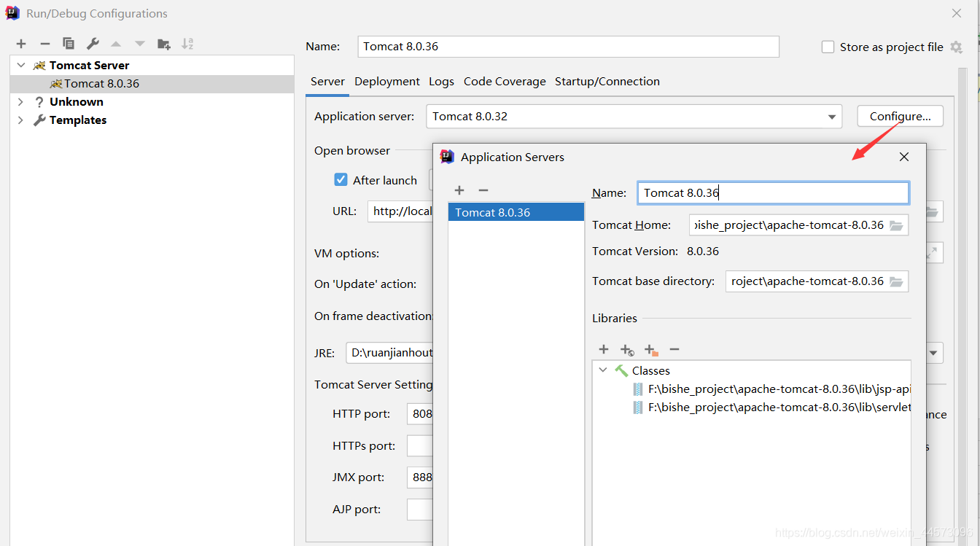Image resolution: width=980 pixels, height=546 pixels.
Task: Add application server in Application Servers dialog
Action: [459, 190]
